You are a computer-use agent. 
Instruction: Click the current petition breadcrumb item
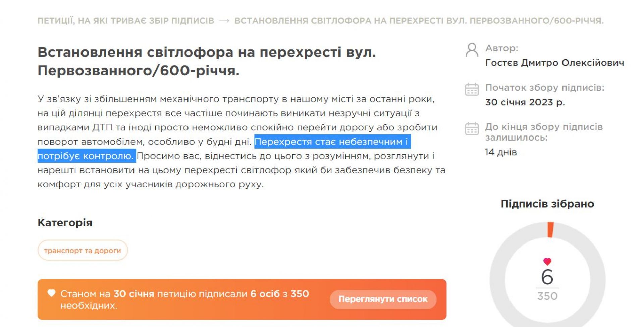[x=419, y=21]
